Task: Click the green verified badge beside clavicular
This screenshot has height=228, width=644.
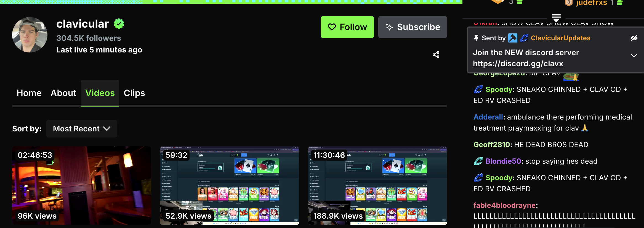Action: pos(119,24)
